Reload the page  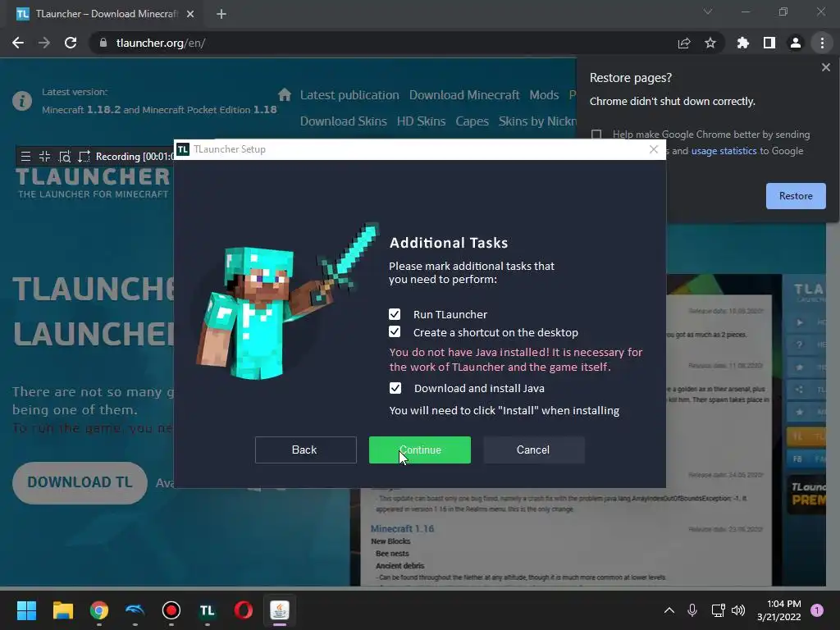[x=71, y=43]
